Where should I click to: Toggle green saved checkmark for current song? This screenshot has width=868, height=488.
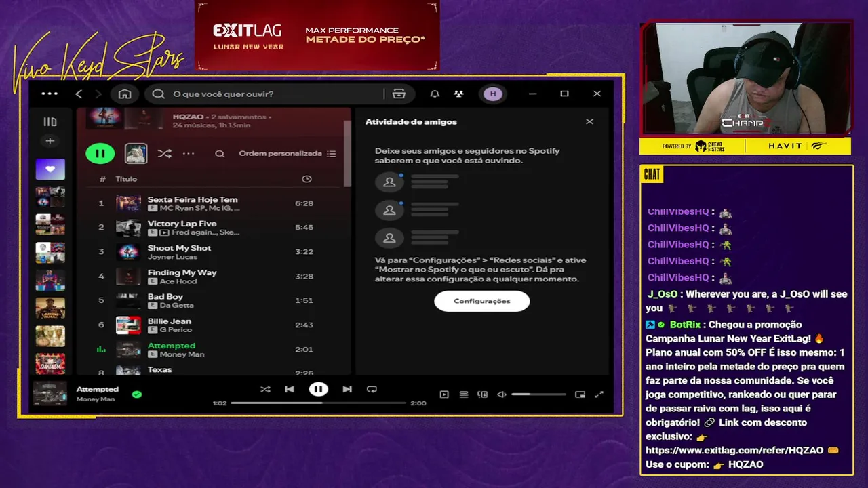[137, 394]
